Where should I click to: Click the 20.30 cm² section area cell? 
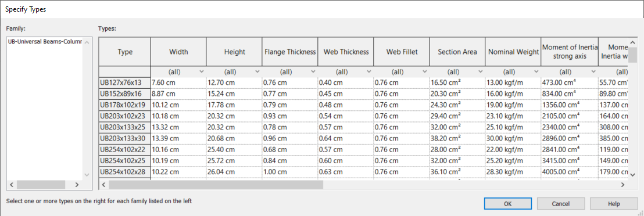[x=457, y=93]
